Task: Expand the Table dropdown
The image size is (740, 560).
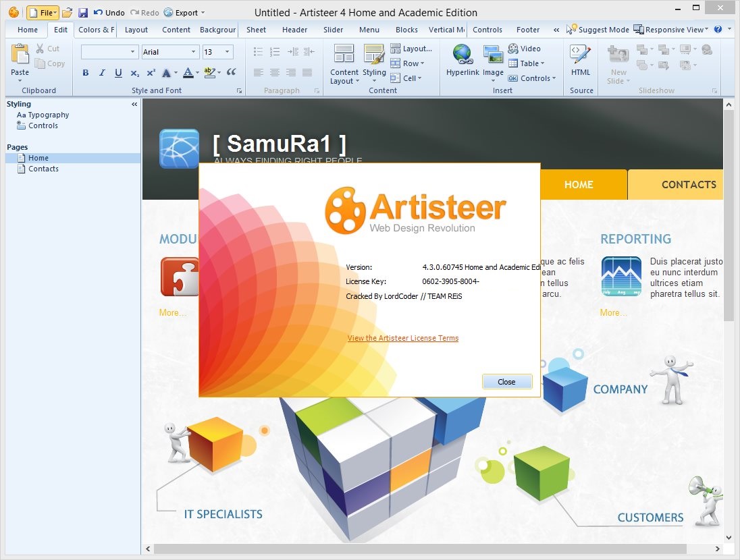Action: (x=526, y=63)
